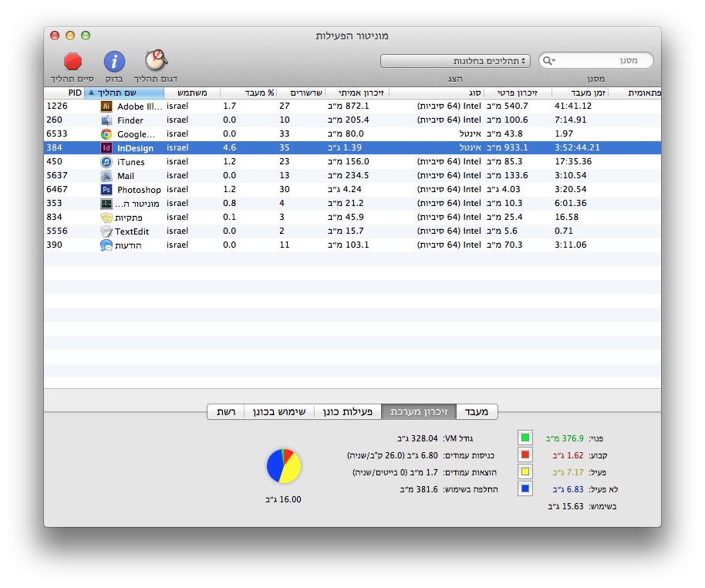
Task: Select the זיכרון מערכת system memory tab
Action: [419, 411]
